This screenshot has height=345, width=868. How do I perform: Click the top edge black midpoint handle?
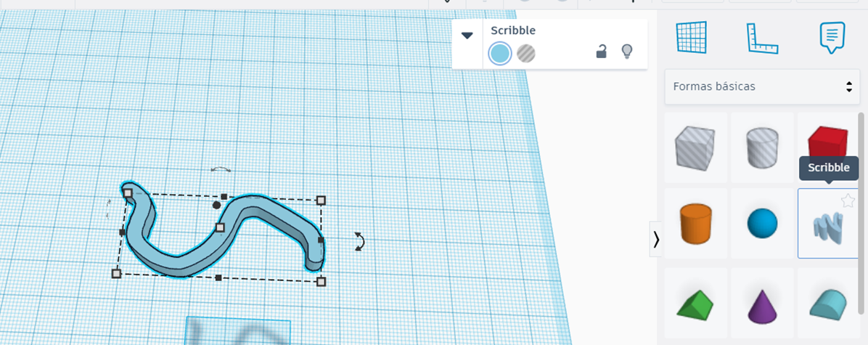tap(224, 197)
